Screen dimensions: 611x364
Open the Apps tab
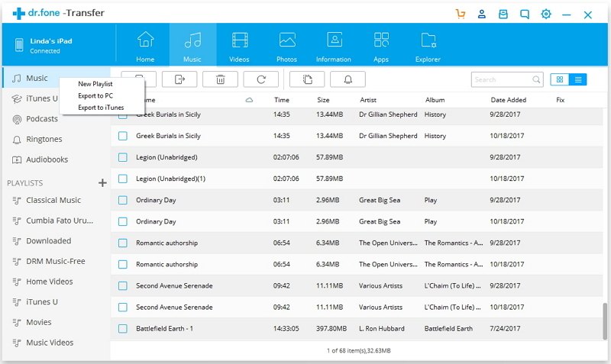tap(381, 47)
